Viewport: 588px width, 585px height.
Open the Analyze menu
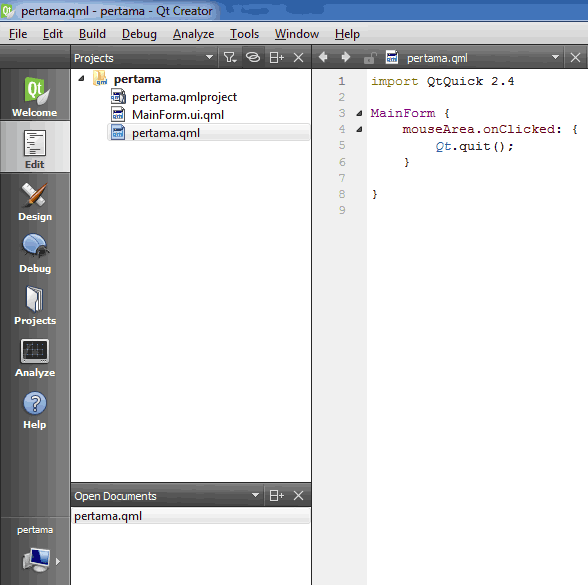[x=194, y=34]
